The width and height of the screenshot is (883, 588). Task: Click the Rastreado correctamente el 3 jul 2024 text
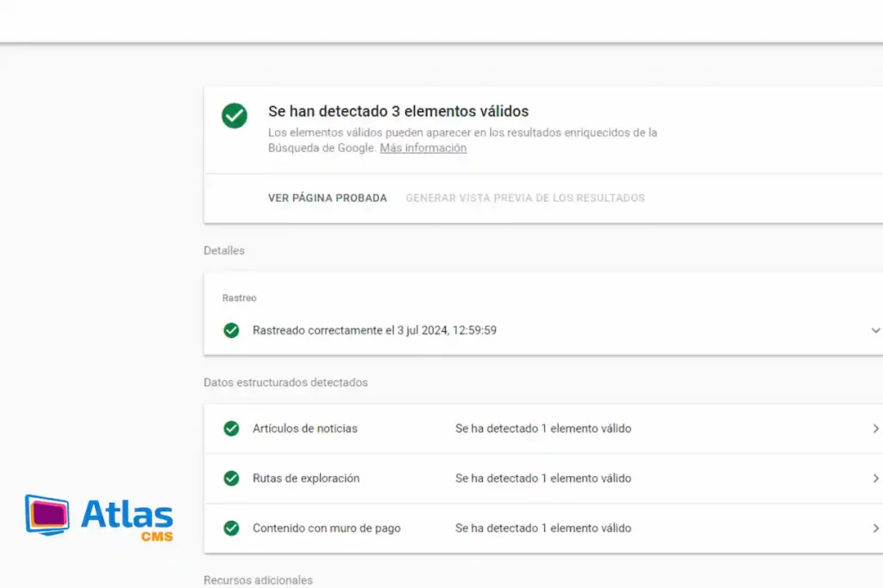[x=374, y=330]
